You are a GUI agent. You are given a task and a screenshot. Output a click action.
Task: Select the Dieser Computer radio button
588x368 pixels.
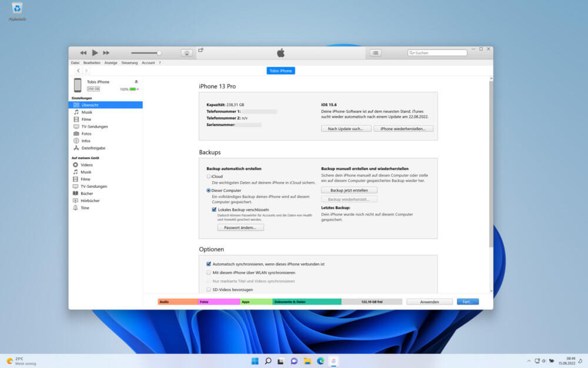pos(209,190)
